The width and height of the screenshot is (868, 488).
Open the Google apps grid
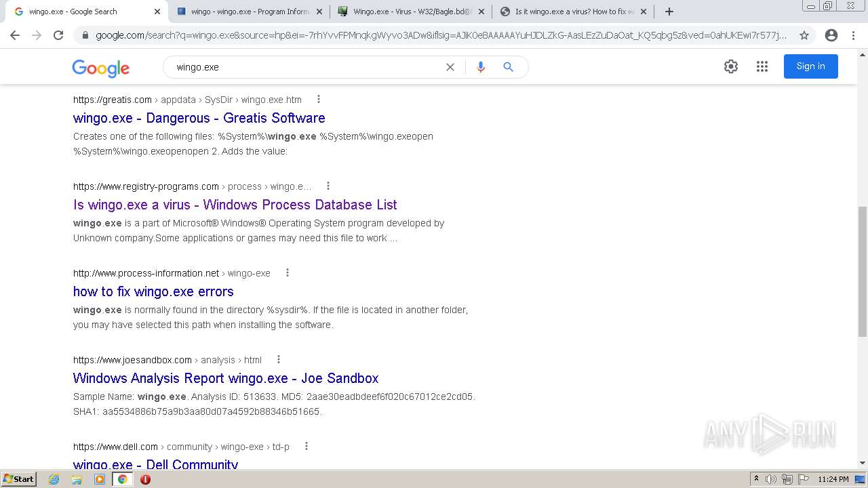click(x=762, y=66)
